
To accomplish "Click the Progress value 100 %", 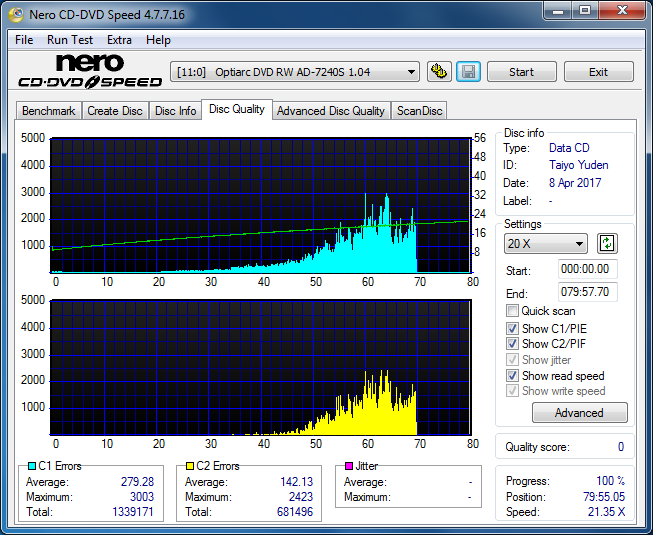I will pos(611,481).
